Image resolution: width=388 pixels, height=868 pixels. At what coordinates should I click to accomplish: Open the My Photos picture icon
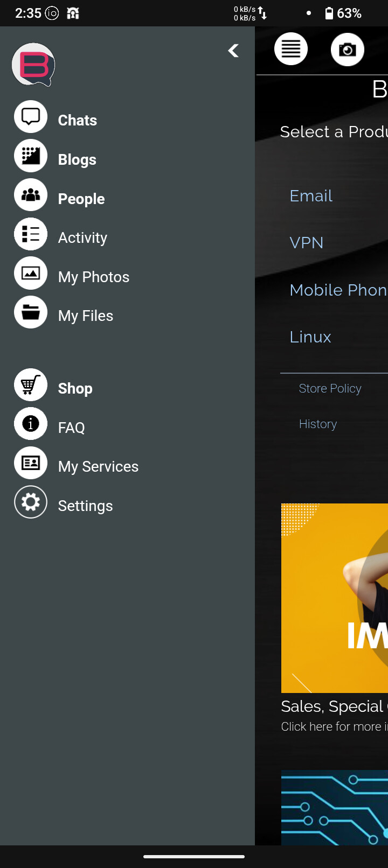tap(31, 274)
